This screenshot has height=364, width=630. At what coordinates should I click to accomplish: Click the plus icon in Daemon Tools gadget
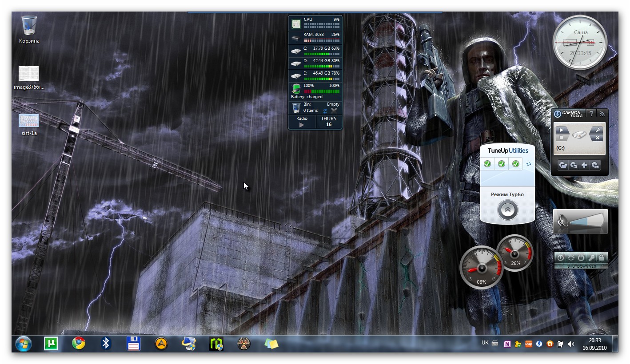584,165
